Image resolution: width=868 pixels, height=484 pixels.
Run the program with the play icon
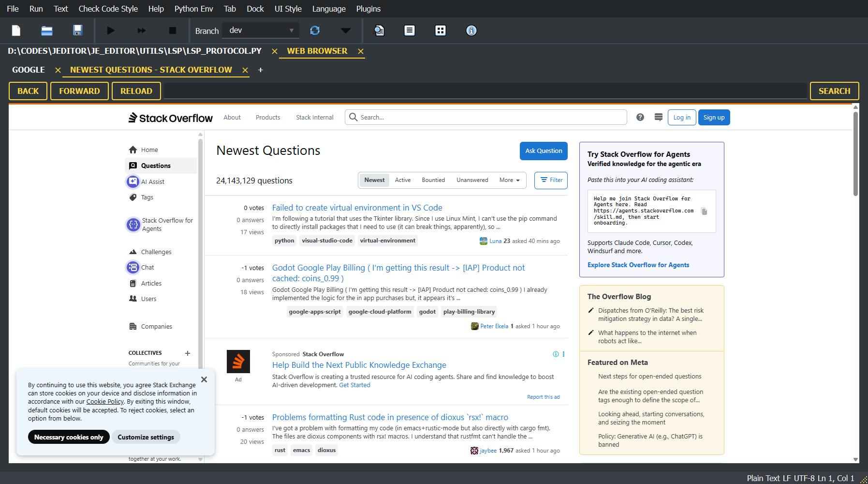(111, 30)
